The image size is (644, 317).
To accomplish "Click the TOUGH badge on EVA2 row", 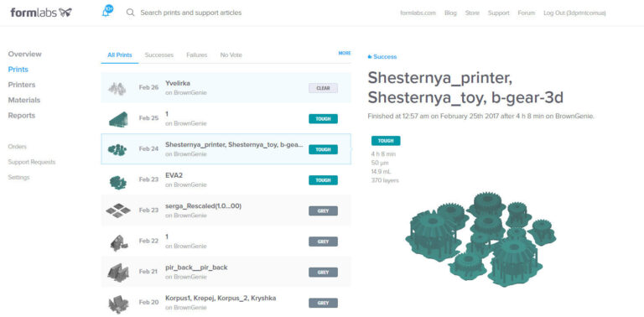I will point(323,180).
